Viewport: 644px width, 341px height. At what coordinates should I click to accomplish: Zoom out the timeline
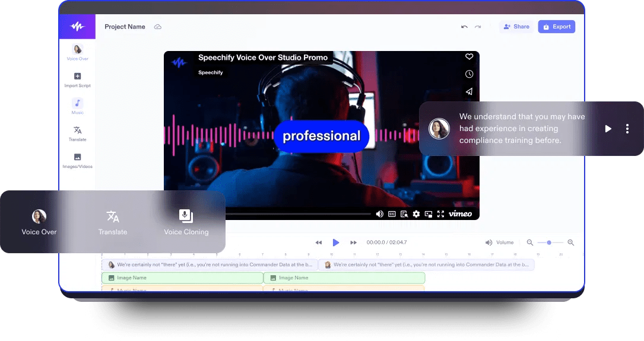click(x=530, y=243)
